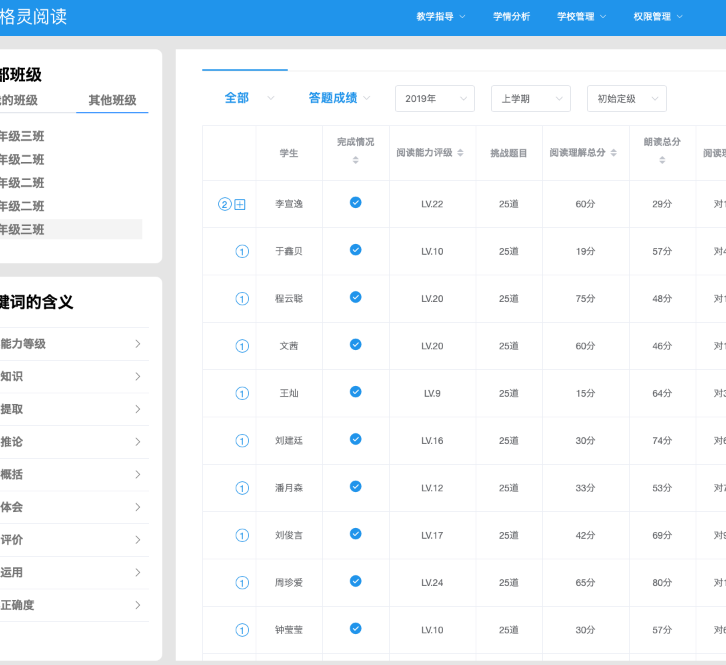The height and width of the screenshot is (665, 726).
Task: Click the 格灵阅读 logo text
Action: tap(33, 17)
